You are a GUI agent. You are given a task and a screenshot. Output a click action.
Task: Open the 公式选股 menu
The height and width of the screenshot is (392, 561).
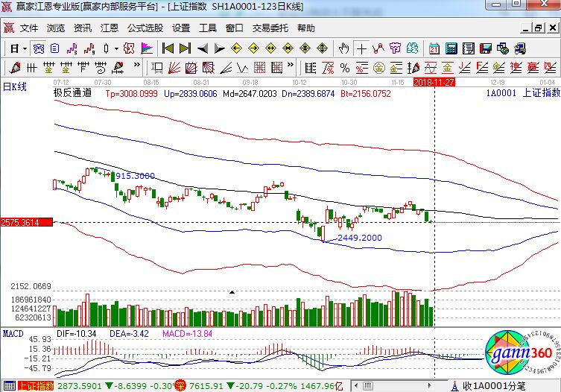(x=145, y=28)
